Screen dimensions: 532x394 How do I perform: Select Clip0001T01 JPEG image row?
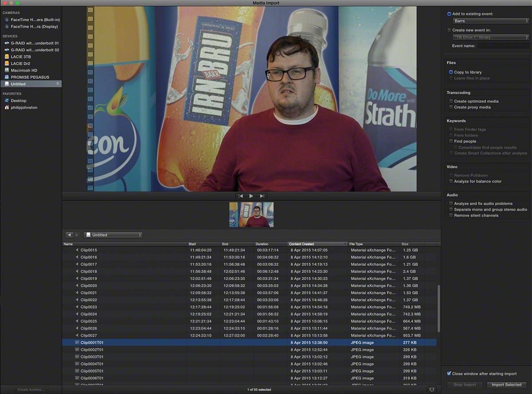[249, 343]
